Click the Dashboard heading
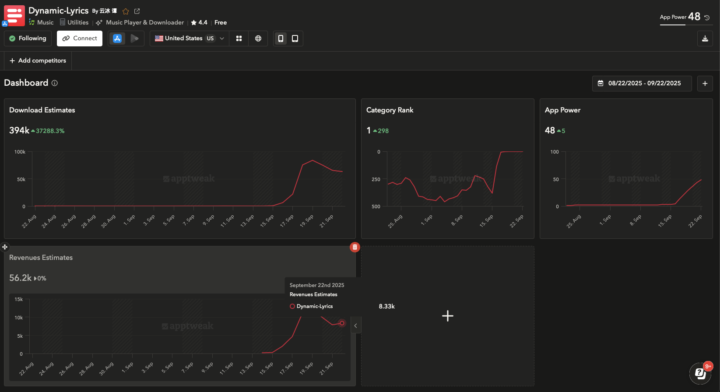The width and height of the screenshot is (720, 392). pyautogui.click(x=26, y=83)
